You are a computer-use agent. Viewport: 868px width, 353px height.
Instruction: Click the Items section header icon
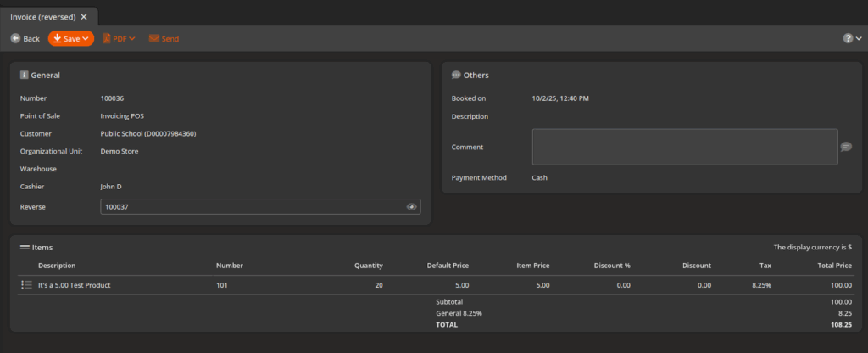pyautogui.click(x=25, y=247)
